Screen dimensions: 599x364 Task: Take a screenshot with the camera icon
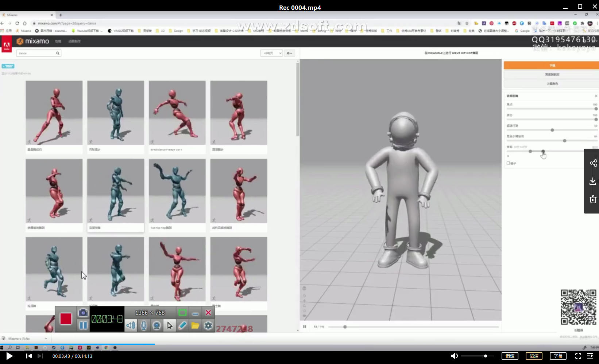point(83,313)
